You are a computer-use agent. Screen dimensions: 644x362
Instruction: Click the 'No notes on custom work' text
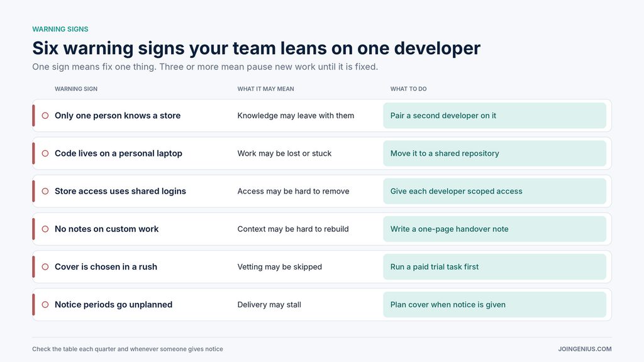point(106,229)
